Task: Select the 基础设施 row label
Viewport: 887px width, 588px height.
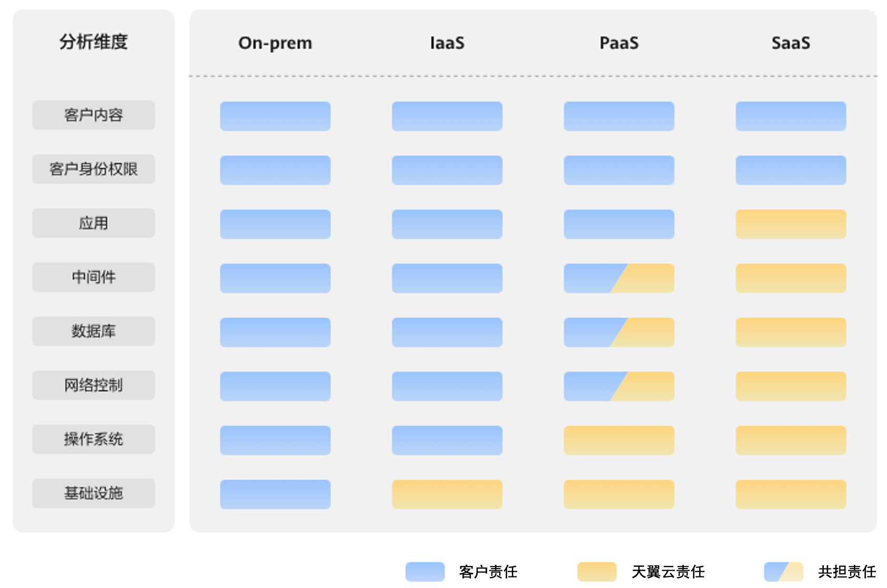Action: (x=94, y=493)
